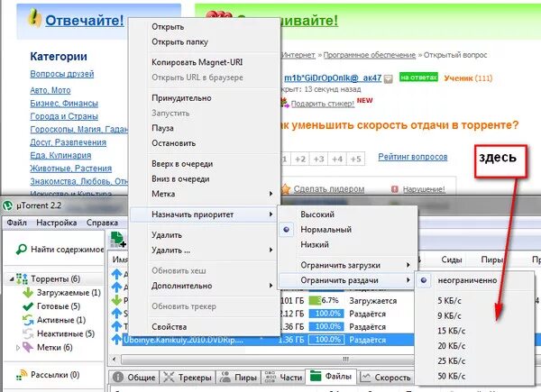Image resolution: width=541 pixels, height=392 pixels.
Task: Choose Остановить in the context menu
Action: click(x=173, y=143)
